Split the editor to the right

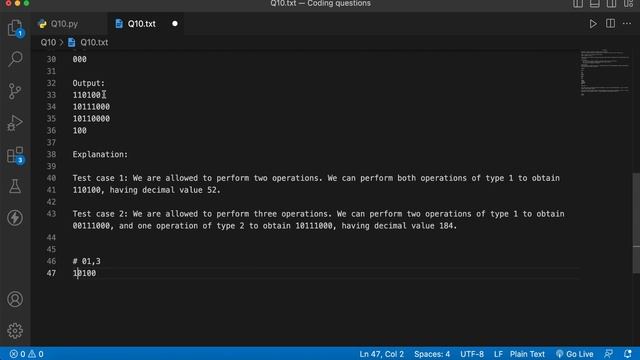[x=610, y=23]
